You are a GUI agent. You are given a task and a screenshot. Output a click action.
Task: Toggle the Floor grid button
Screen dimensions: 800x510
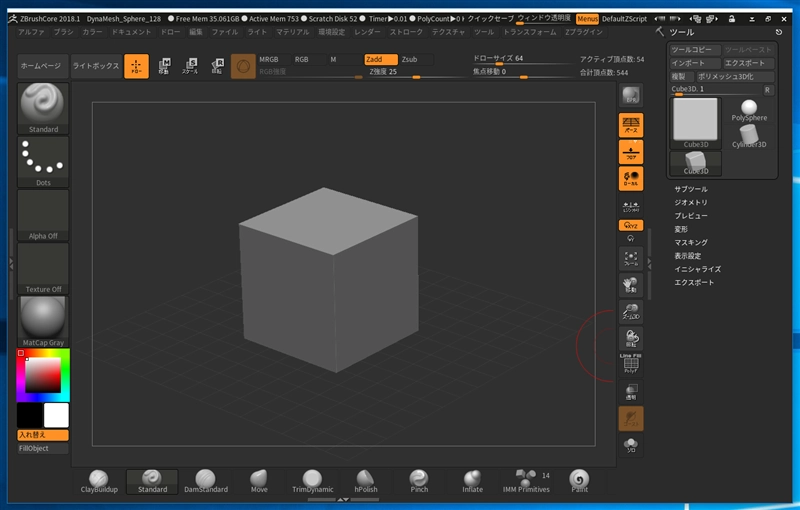(631, 152)
